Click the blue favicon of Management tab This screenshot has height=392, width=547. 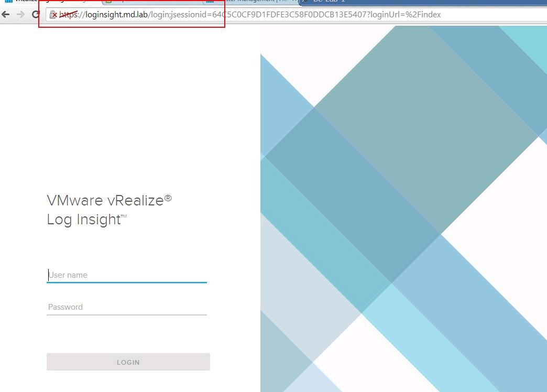click(210, 2)
